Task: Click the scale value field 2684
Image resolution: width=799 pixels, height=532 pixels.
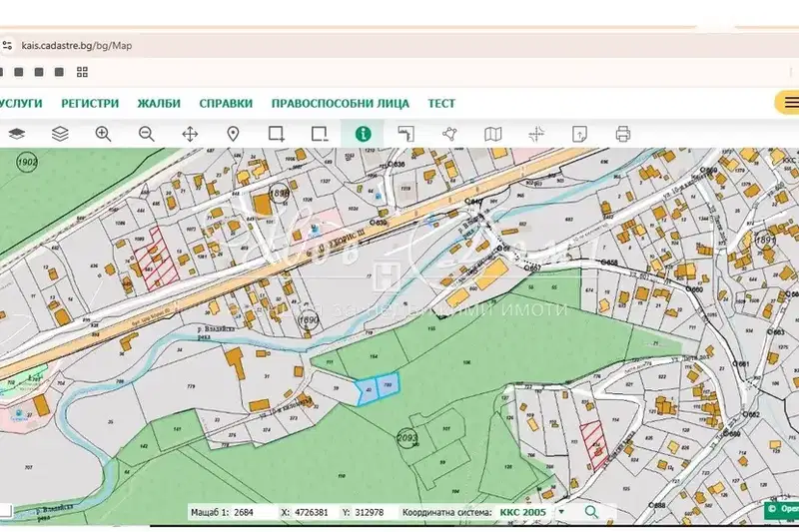Action: coord(244,512)
